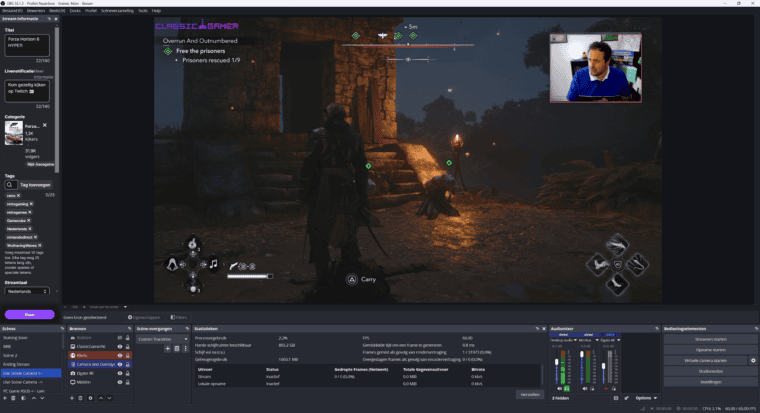Open scene filters icon in Scènes toolbar
The height and width of the screenshot is (413, 760).
(x=23, y=398)
